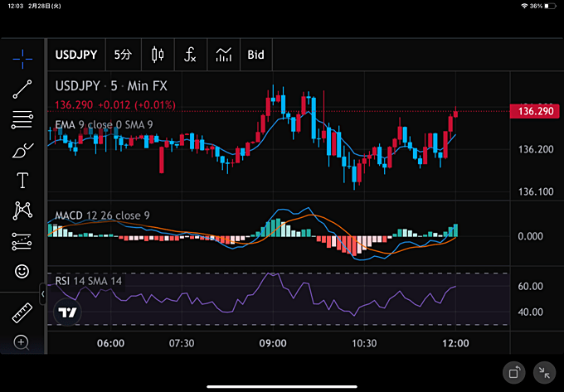Select the MACD 12 26 close 9 legend

[102, 215]
